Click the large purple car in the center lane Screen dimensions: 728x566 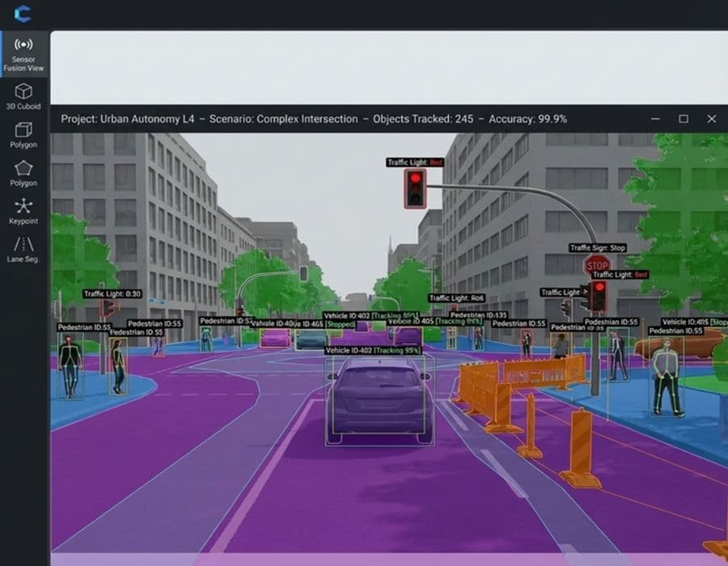379,400
